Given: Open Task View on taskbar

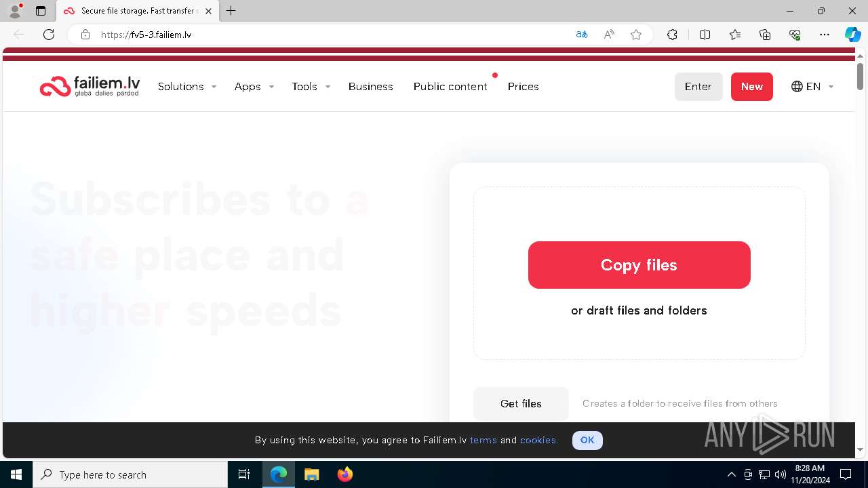Looking at the screenshot, I should pos(244,474).
